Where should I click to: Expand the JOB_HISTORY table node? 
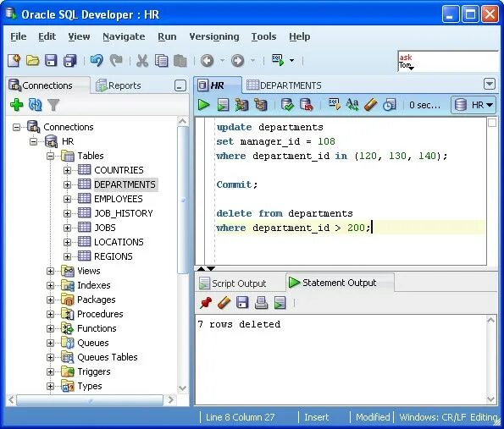tap(67, 213)
